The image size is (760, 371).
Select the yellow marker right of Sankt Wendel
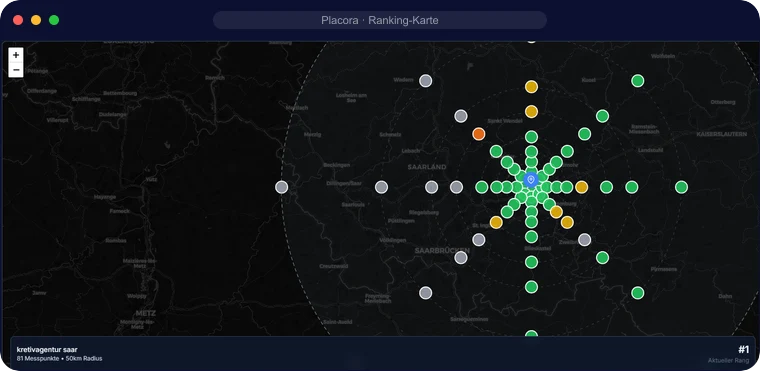coord(532,112)
